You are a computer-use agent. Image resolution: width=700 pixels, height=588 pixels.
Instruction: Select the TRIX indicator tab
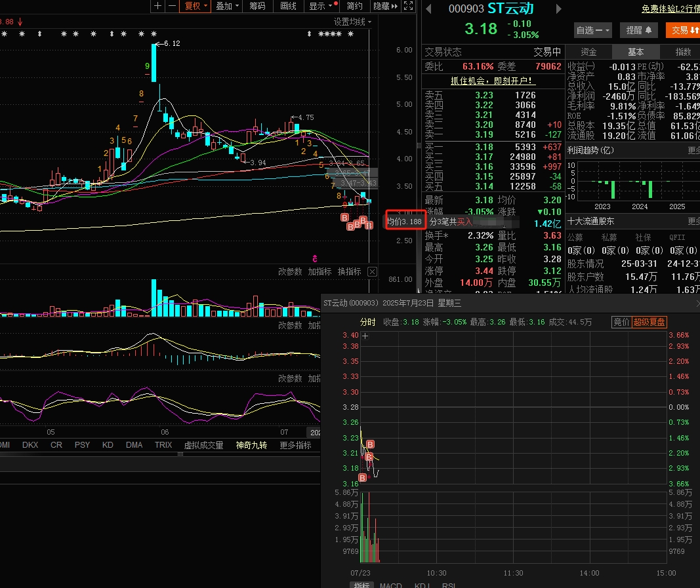[163, 445]
